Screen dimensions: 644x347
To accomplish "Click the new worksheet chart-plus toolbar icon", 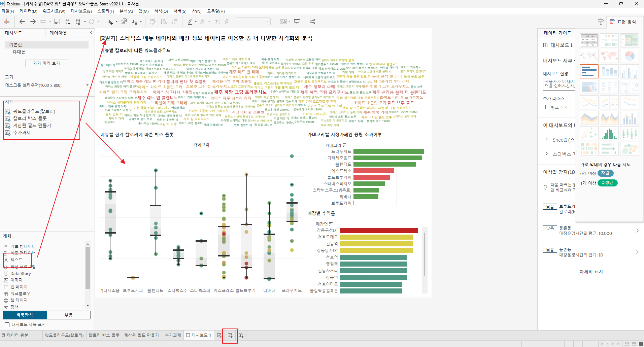I will [110, 22].
